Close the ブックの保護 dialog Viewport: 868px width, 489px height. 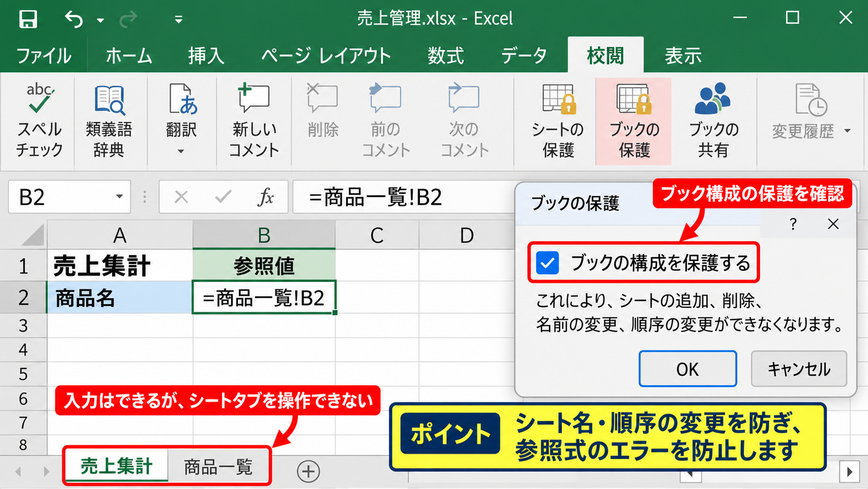coord(833,224)
